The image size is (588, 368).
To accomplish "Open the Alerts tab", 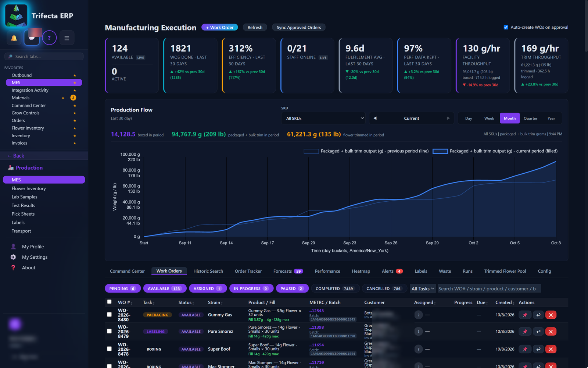I will [392, 271].
